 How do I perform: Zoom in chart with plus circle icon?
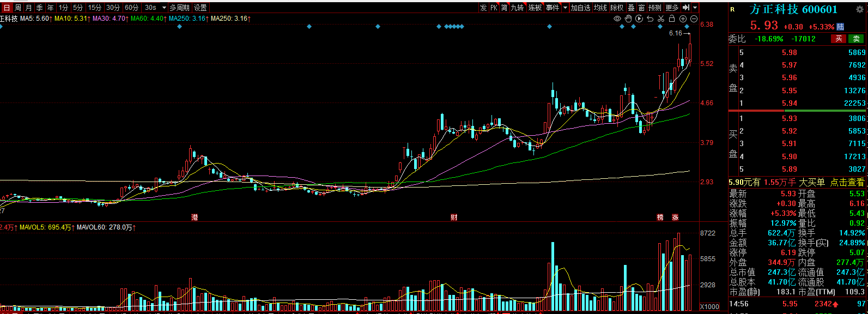683,19
